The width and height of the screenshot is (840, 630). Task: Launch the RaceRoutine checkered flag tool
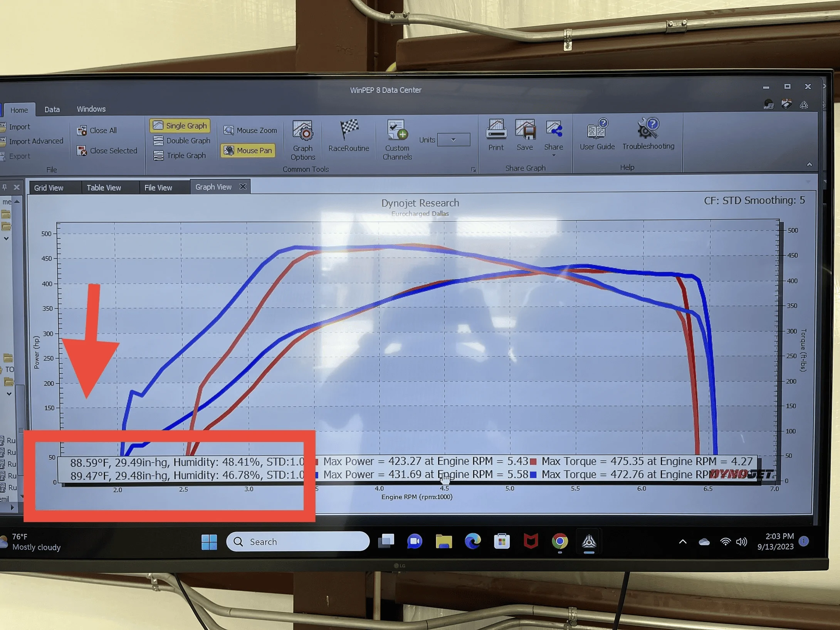pyautogui.click(x=349, y=136)
